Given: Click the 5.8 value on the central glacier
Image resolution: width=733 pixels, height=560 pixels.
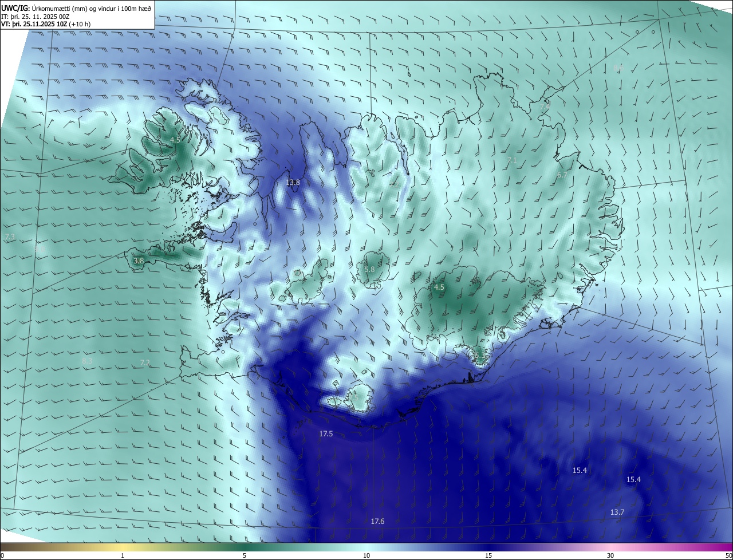Looking at the screenshot, I should tap(369, 269).
